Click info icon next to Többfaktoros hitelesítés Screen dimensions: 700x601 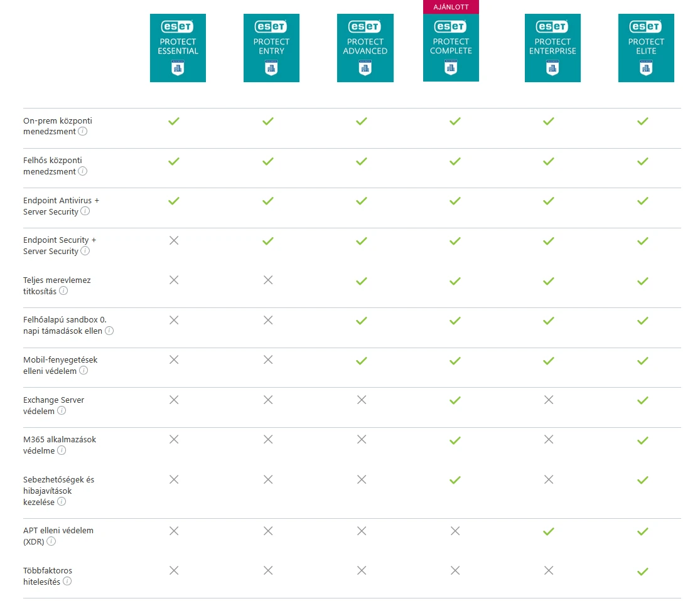pos(67,581)
